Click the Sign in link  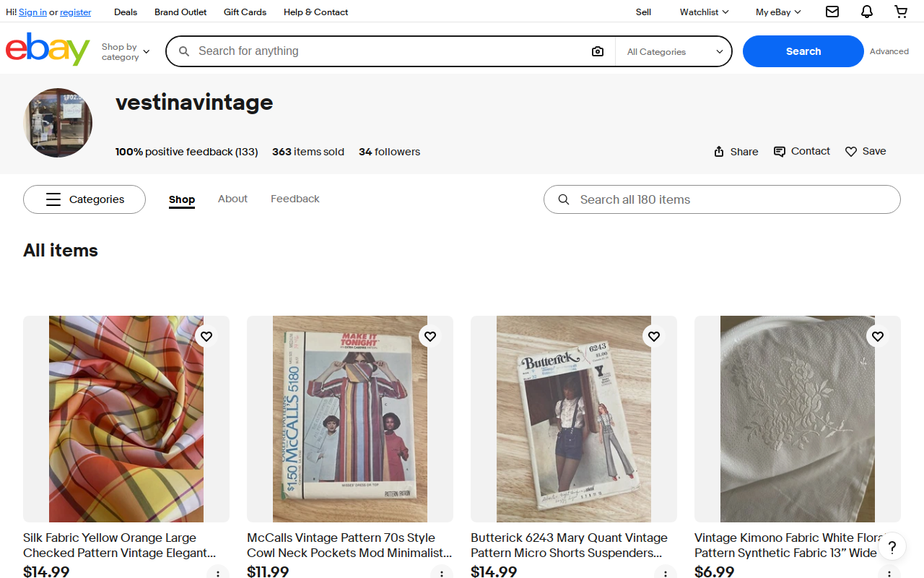(x=32, y=12)
